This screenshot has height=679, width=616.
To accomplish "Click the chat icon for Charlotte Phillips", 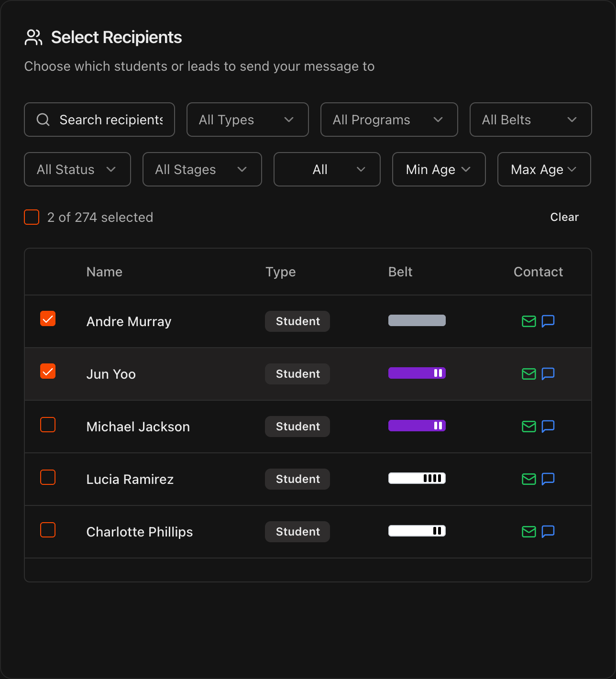I will (x=548, y=532).
